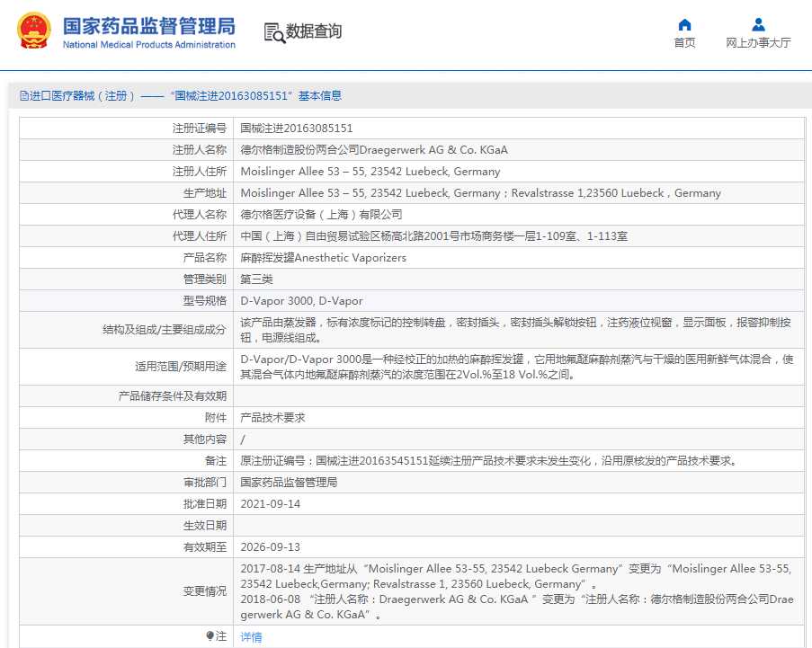Image resolution: width=812 pixels, height=648 pixels.
Task: Open the 详情 details link
Action: (251, 636)
